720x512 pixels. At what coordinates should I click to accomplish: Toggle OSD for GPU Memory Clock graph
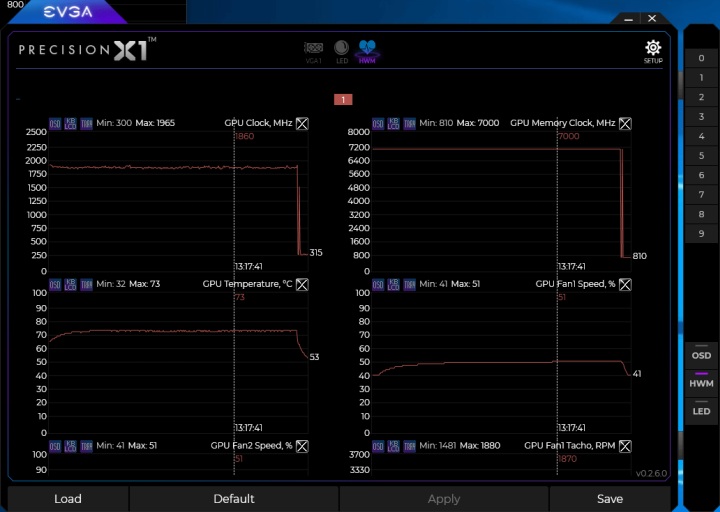[378, 124]
